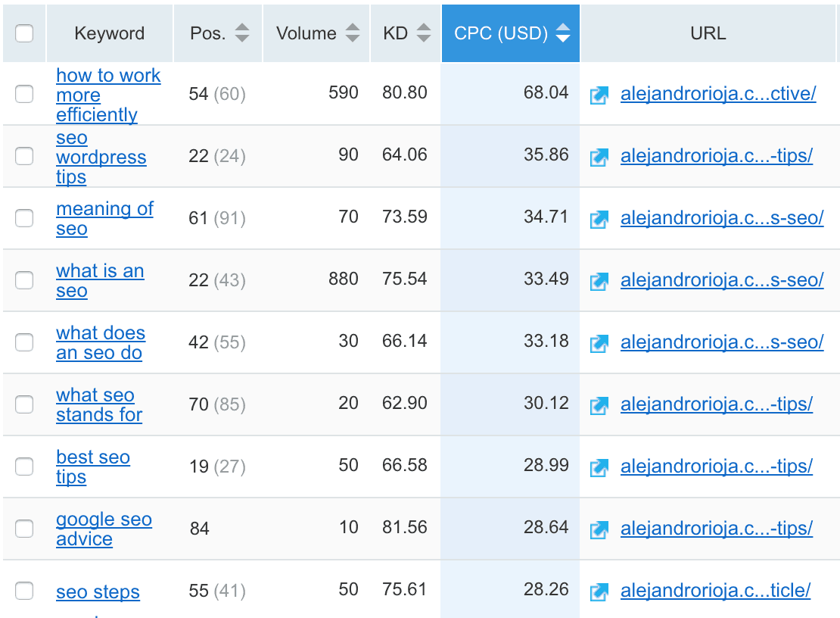The height and width of the screenshot is (618, 840).
Task: Click the CPC (USD) column header
Action: pyautogui.click(x=511, y=33)
